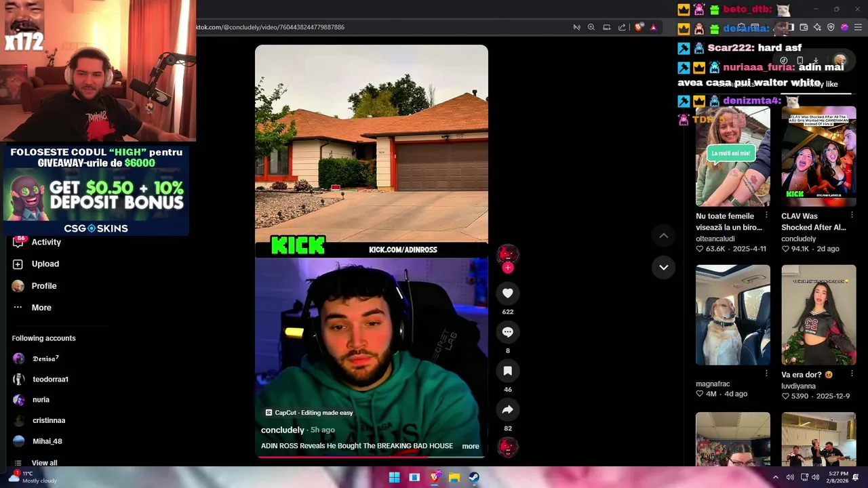The width and height of the screenshot is (868, 488).
Task: Open the install app icon in address bar
Action: (x=606, y=27)
